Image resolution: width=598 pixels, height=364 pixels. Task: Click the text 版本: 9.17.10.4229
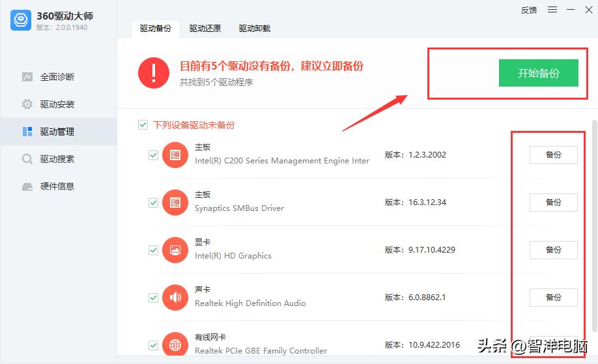(x=420, y=250)
